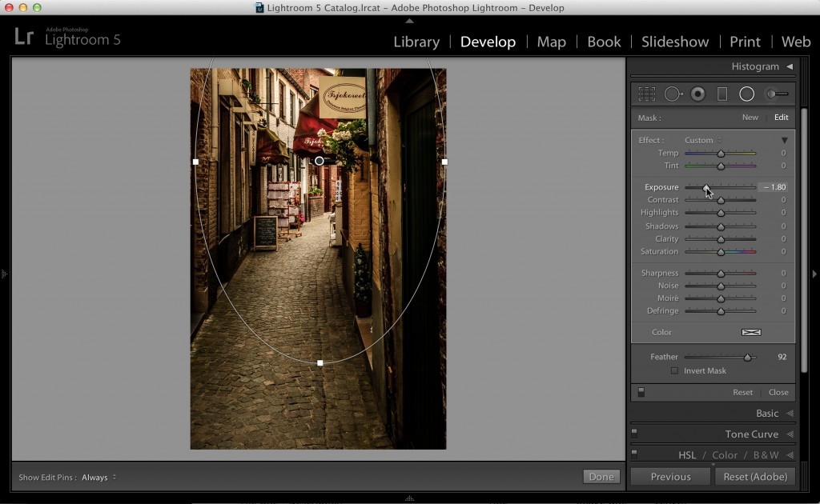
Task: Open Show Edit Pins Always dropdown
Action: click(x=98, y=478)
